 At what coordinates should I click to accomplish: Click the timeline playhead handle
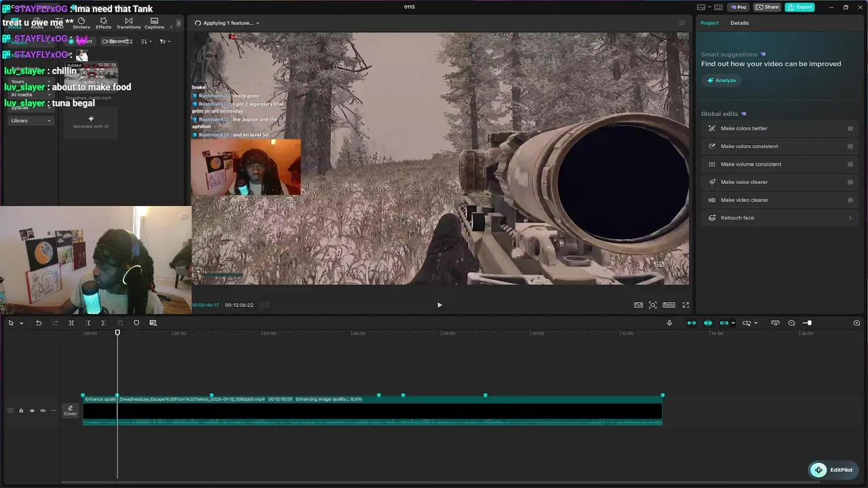(x=117, y=332)
